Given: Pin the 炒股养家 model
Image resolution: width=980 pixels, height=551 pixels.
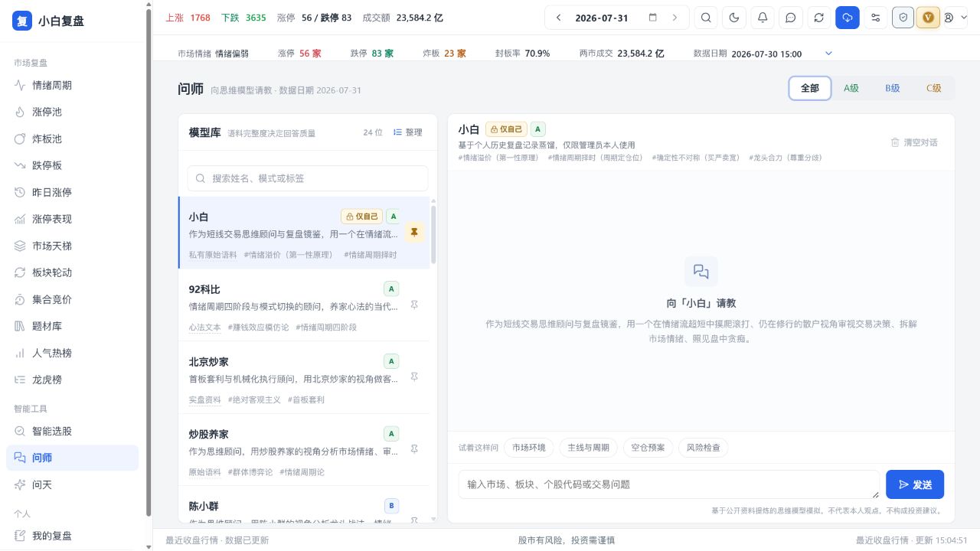Looking at the screenshot, I should click(x=414, y=448).
